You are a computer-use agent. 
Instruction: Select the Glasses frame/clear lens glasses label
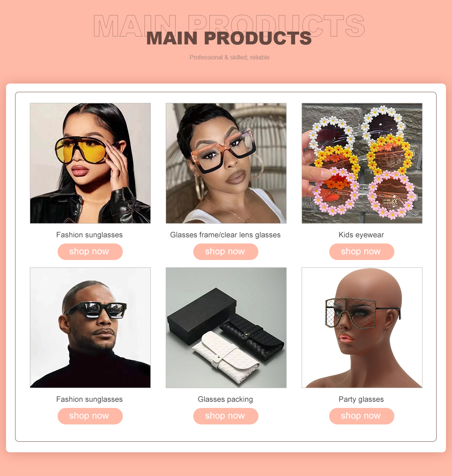point(225,235)
